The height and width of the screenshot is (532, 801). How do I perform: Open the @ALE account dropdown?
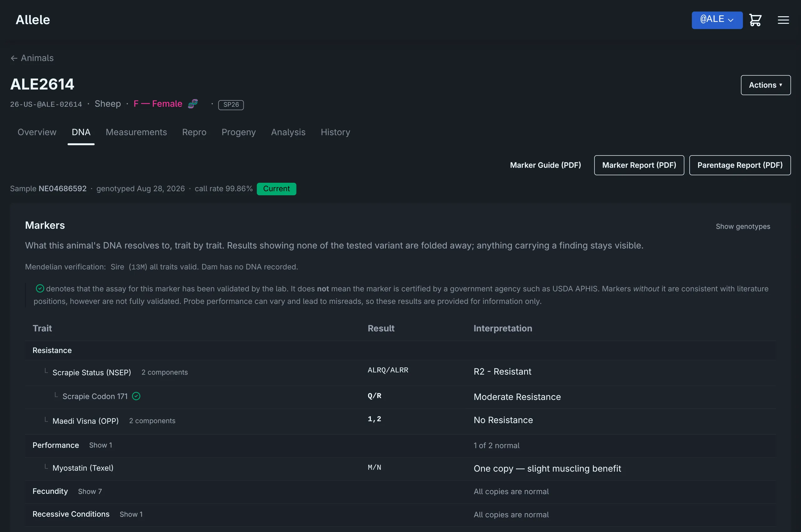tap(717, 20)
